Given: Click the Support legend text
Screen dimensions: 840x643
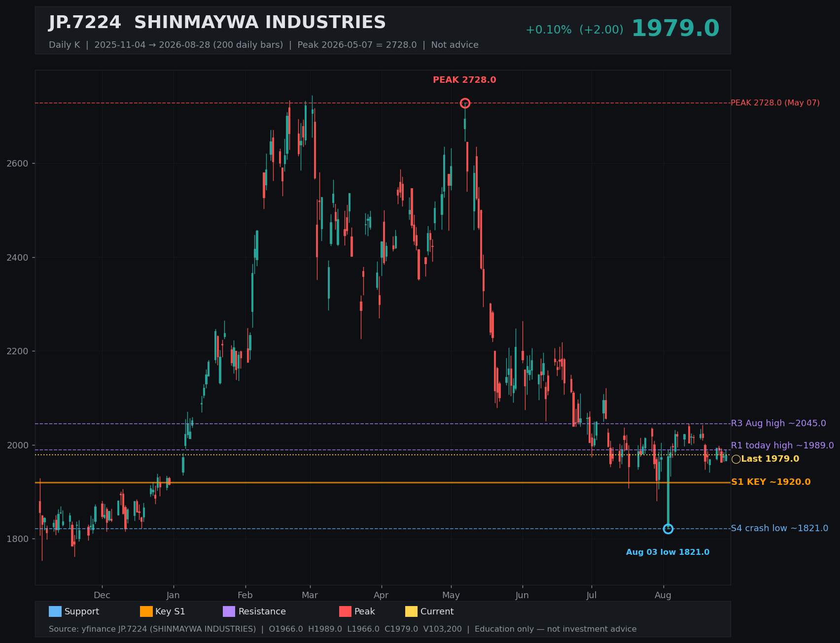Looking at the screenshot, I should tap(82, 611).
